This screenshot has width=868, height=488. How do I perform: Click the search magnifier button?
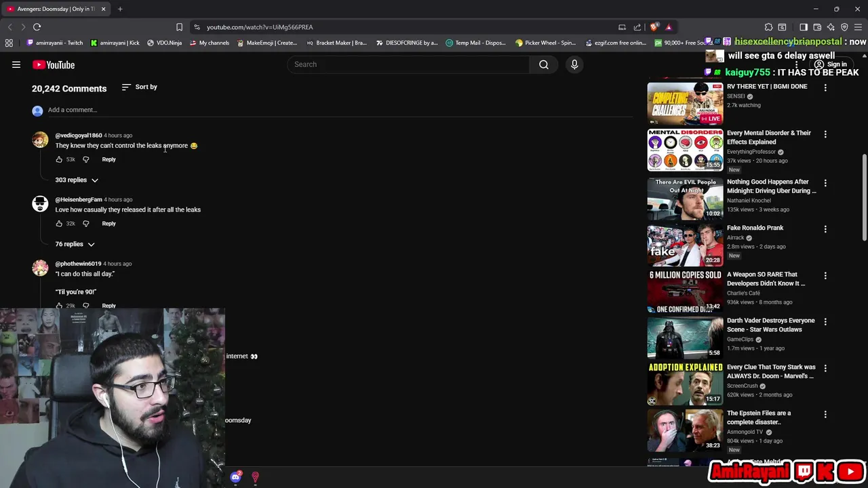tap(544, 64)
